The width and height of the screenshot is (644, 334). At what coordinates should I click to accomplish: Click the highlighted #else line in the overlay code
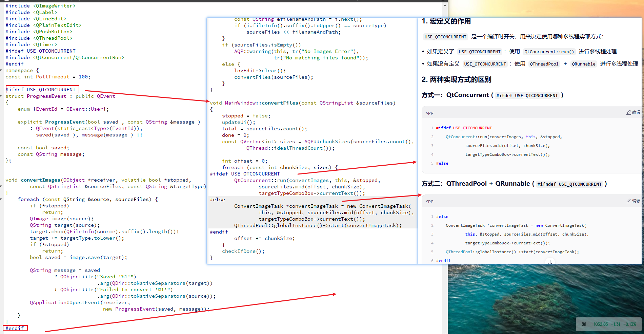coord(217,200)
